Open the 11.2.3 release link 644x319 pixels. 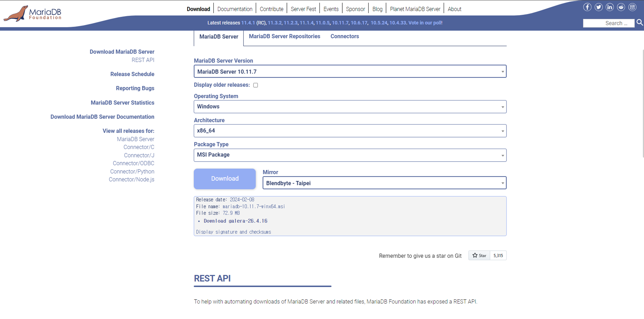click(x=290, y=23)
